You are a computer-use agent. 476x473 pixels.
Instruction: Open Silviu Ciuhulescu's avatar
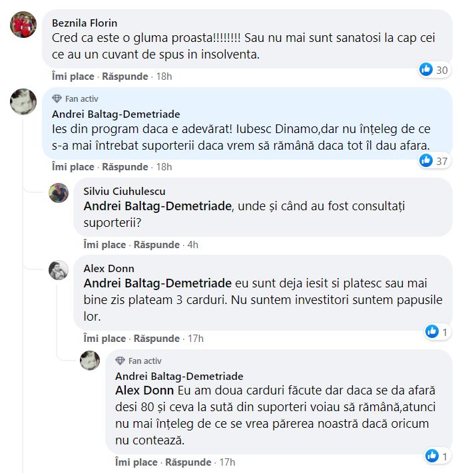tap(59, 193)
